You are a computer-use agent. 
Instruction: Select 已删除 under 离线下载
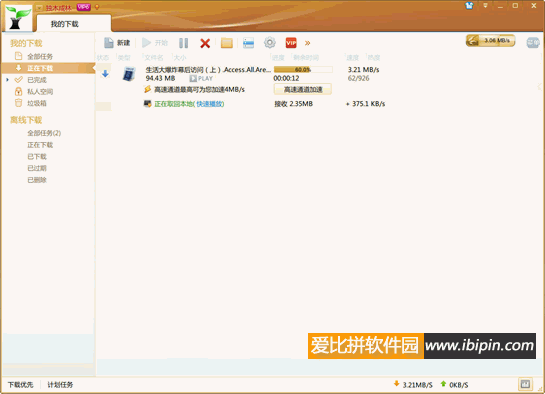tap(37, 180)
